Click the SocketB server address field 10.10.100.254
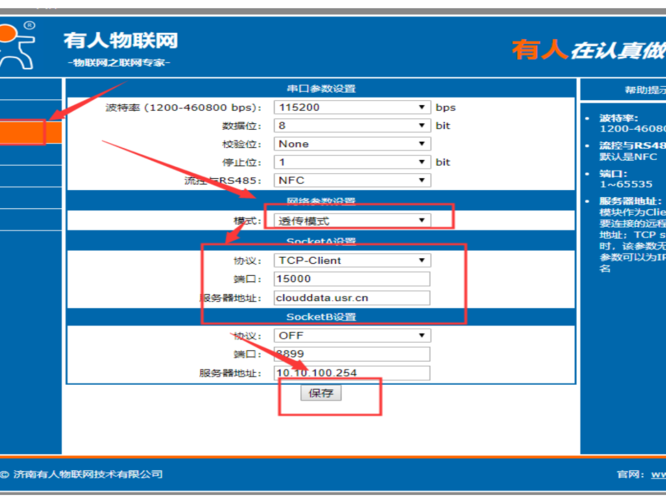This screenshot has width=666, height=500. coord(352,373)
